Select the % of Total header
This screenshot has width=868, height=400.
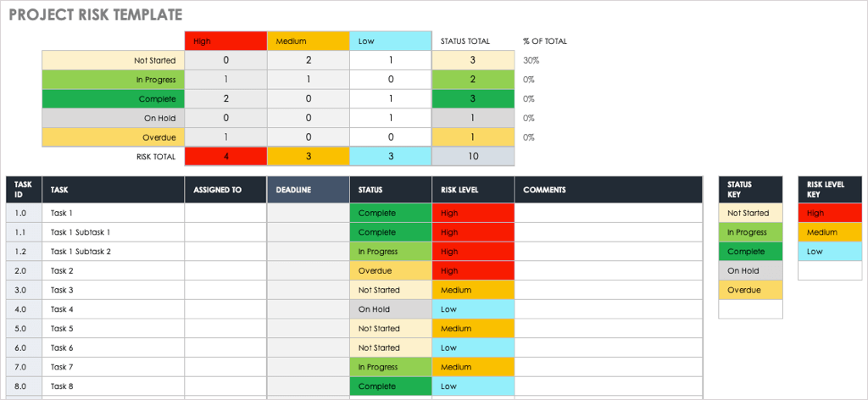coord(545,41)
